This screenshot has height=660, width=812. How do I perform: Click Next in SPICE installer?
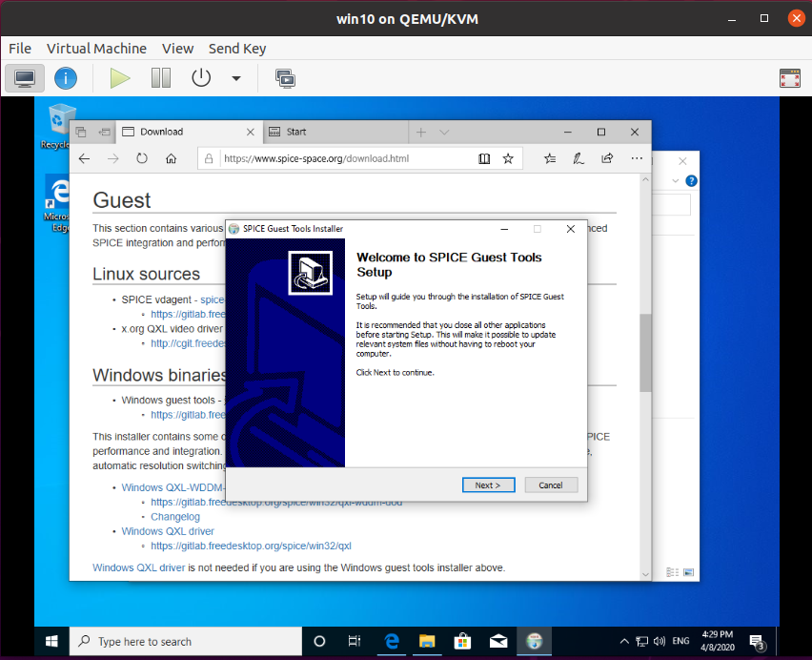488,485
